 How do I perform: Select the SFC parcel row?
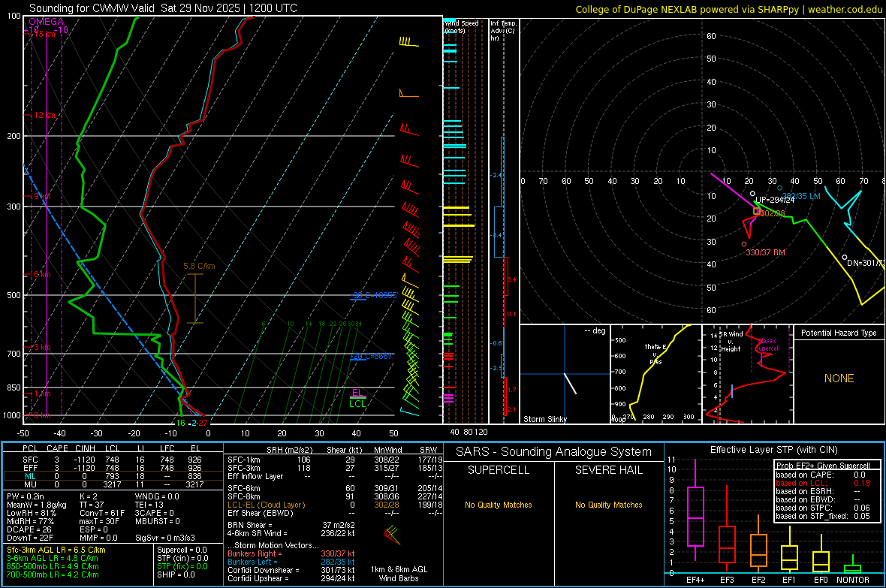[x=112, y=460]
